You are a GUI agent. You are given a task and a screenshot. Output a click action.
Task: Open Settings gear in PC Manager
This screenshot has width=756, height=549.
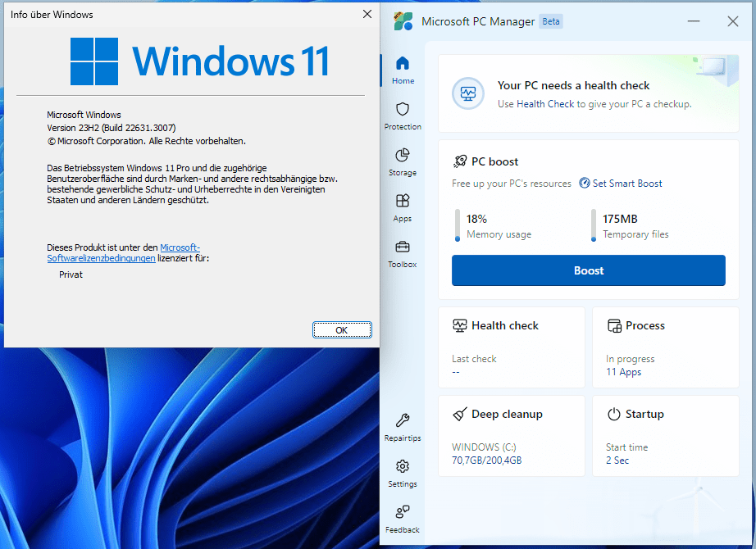pyautogui.click(x=403, y=466)
